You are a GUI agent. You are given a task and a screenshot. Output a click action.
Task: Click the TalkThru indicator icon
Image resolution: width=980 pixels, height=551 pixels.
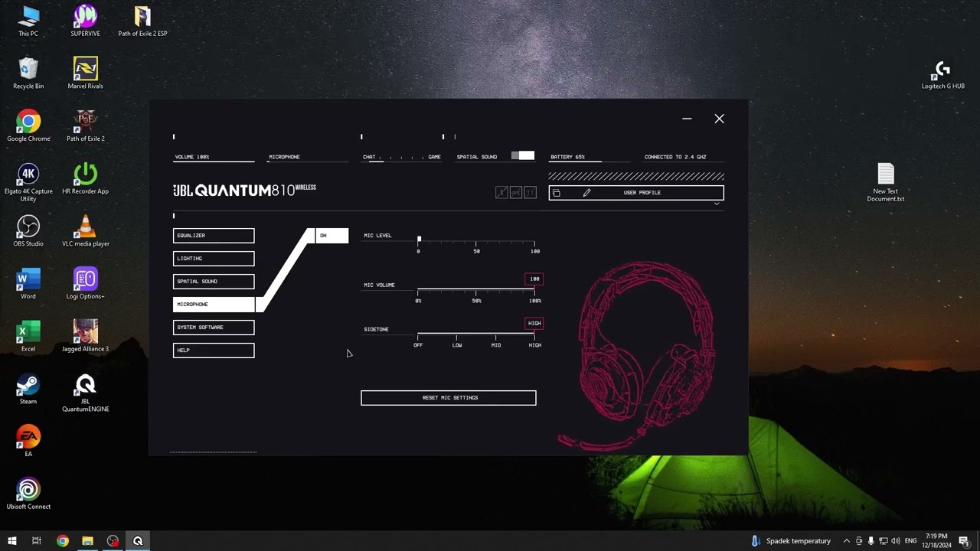531,193
